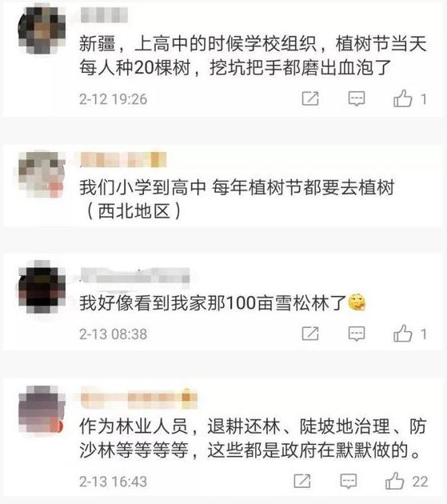Share the 100亩雪松林 comment

point(310,334)
